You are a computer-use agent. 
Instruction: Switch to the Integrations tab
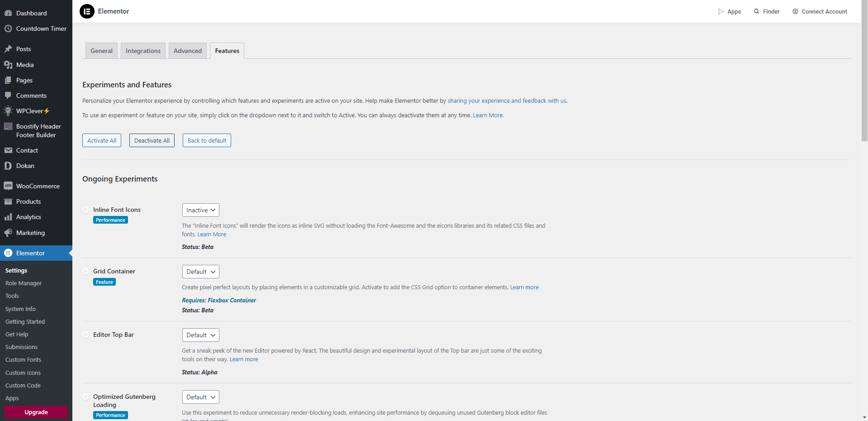(143, 51)
